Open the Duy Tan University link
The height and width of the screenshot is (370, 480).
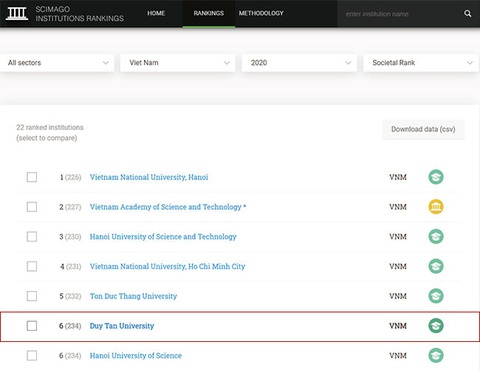(122, 326)
